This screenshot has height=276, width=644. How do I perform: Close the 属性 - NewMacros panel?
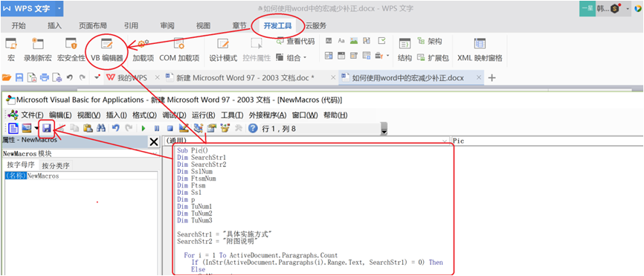(x=154, y=142)
